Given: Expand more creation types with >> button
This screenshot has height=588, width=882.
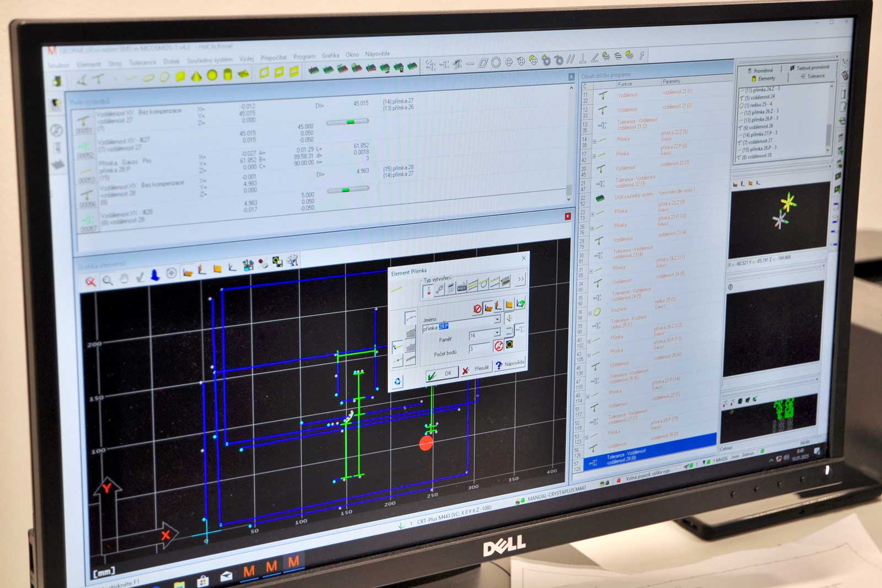Looking at the screenshot, I should click(x=520, y=279).
